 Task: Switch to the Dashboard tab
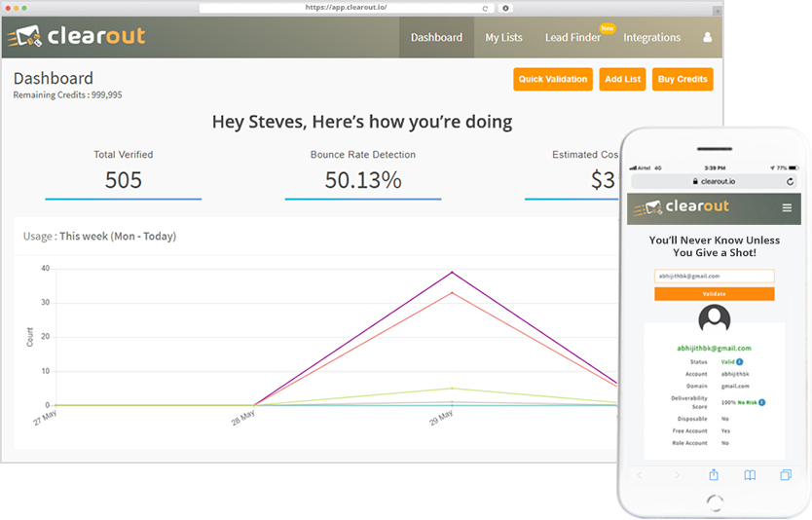pos(436,38)
